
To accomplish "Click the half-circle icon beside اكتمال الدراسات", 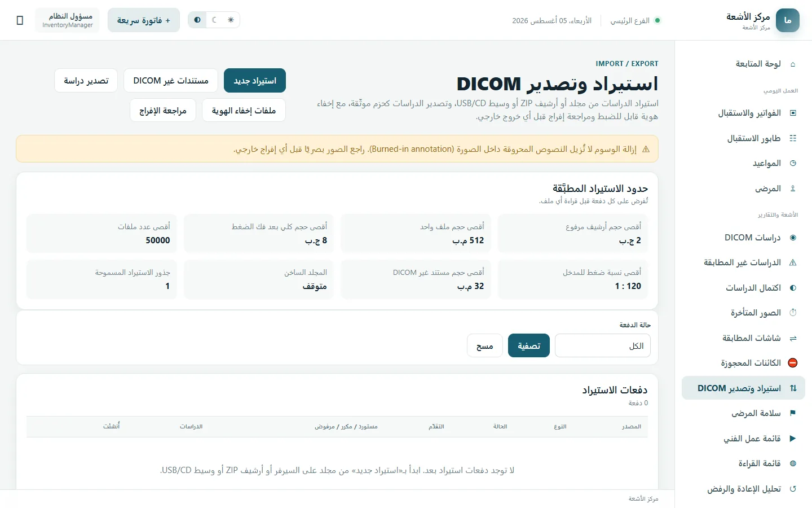I will [793, 288].
